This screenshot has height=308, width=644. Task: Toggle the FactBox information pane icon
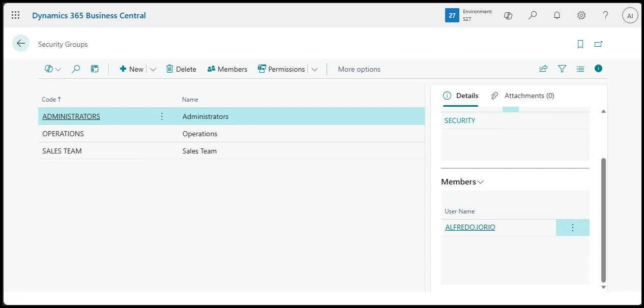[x=598, y=69]
